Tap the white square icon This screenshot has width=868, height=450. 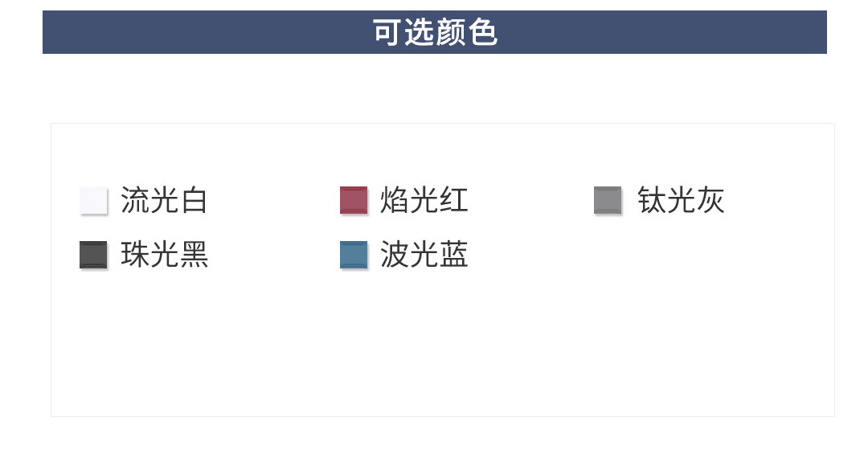pyautogui.click(x=93, y=200)
